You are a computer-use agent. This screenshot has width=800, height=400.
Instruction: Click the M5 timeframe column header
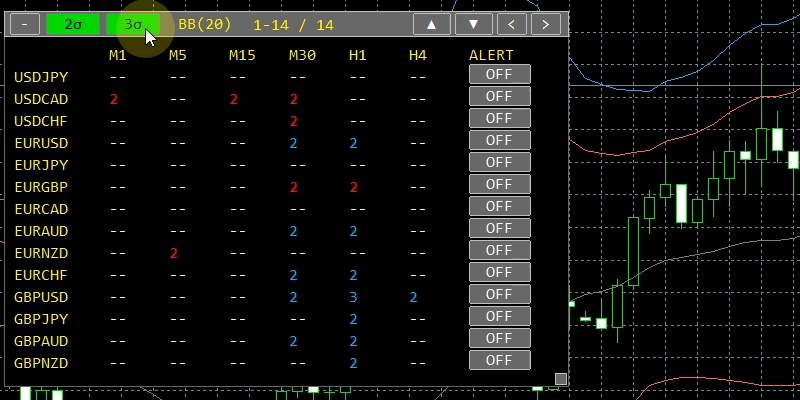[178, 55]
